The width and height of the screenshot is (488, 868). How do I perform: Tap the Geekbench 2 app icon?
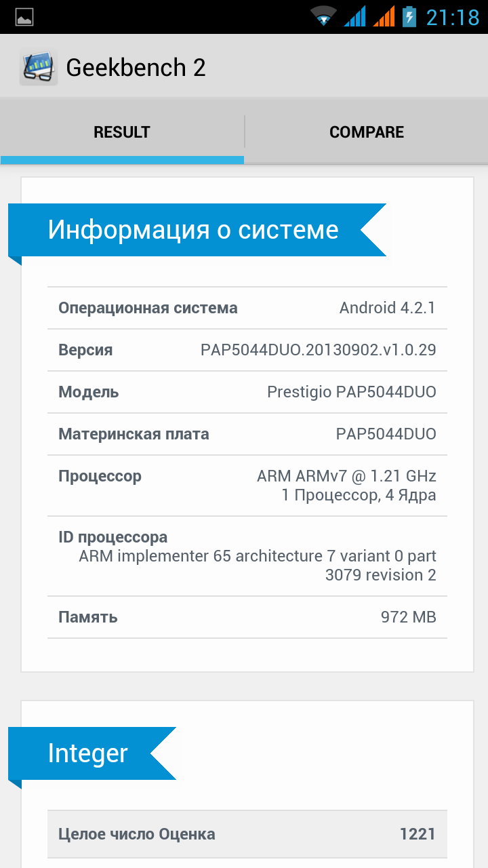tap(38, 68)
